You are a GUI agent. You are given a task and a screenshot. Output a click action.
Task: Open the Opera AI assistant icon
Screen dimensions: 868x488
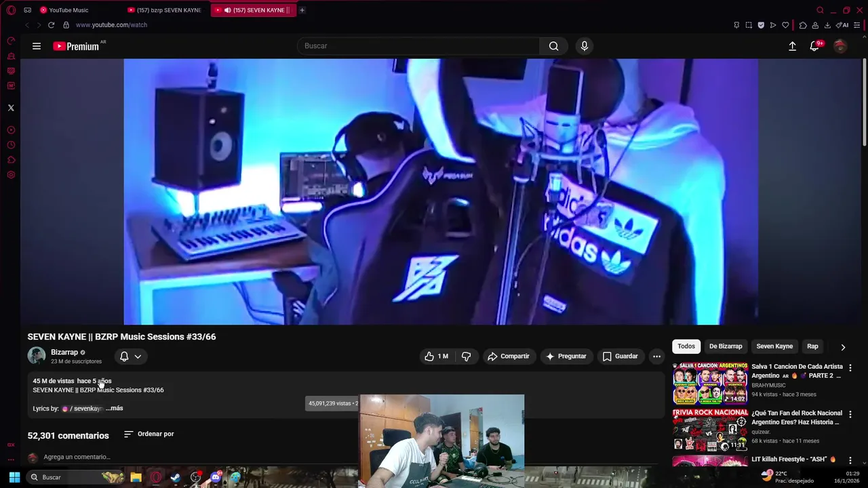click(842, 25)
